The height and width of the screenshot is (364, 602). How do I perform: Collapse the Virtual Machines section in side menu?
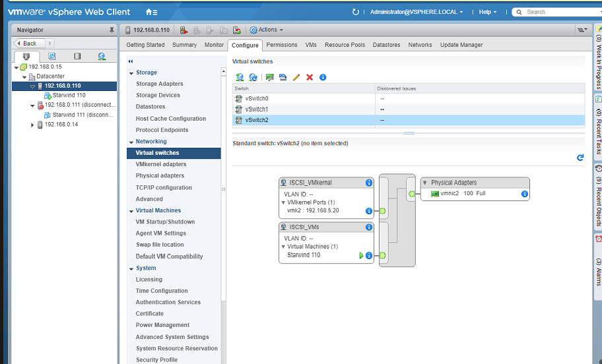click(x=131, y=211)
